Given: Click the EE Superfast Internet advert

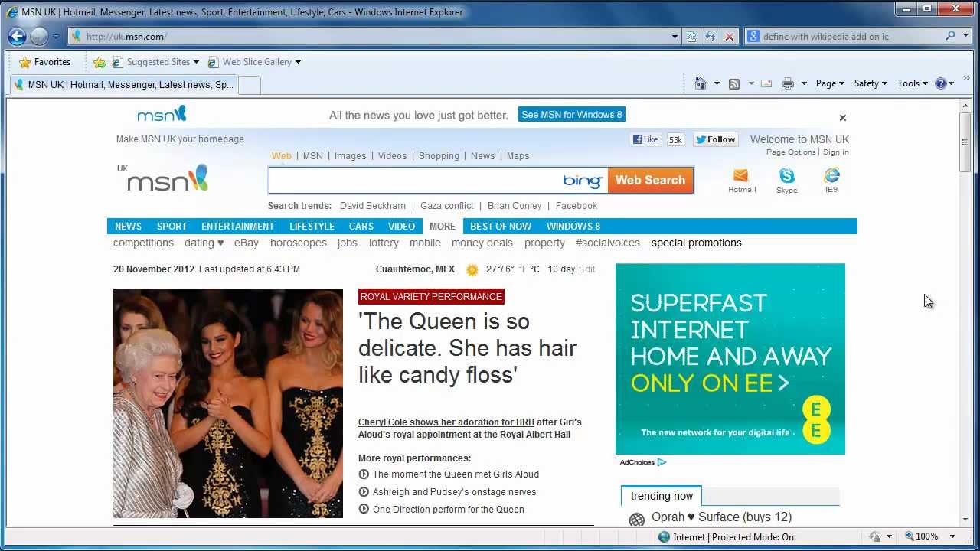Looking at the screenshot, I should (730, 359).
